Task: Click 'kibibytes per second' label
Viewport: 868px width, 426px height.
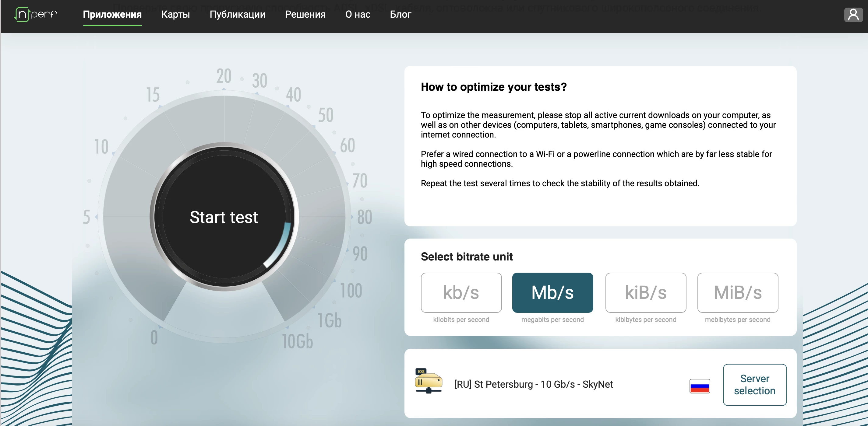Action: (646, 319)
